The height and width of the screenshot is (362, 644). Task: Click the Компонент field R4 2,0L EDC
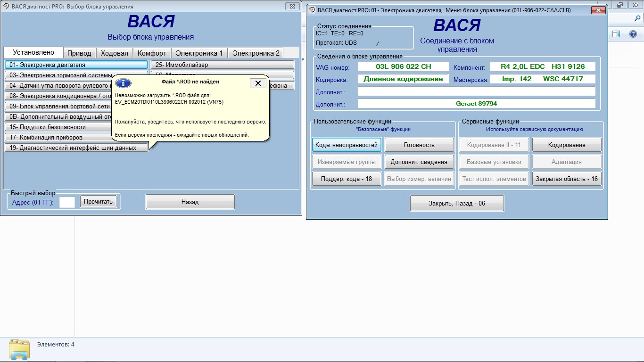point(543,66)
